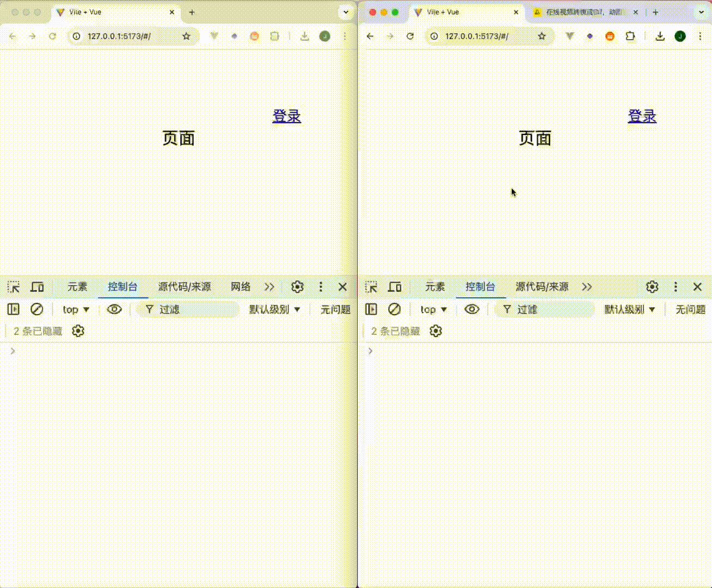Open downloads in the left browser window
Image resolution: width=712 pixels, height=588 pixels.
[304, 36]
